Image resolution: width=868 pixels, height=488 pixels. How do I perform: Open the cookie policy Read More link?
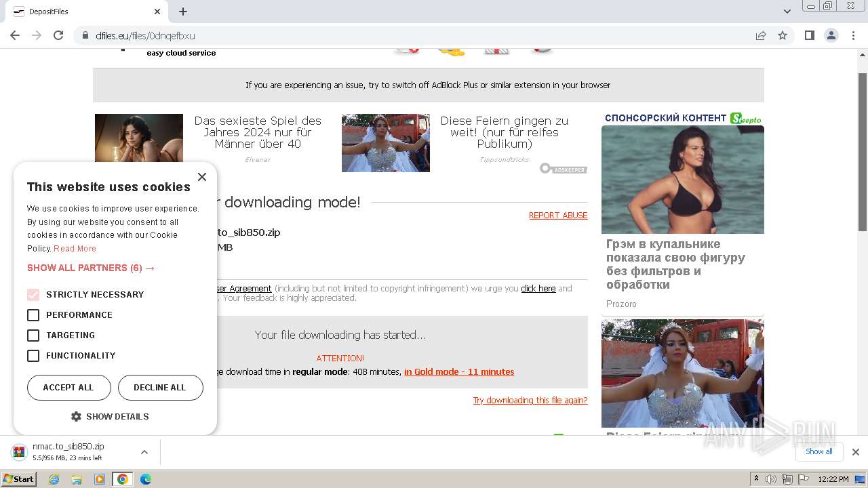75,249
